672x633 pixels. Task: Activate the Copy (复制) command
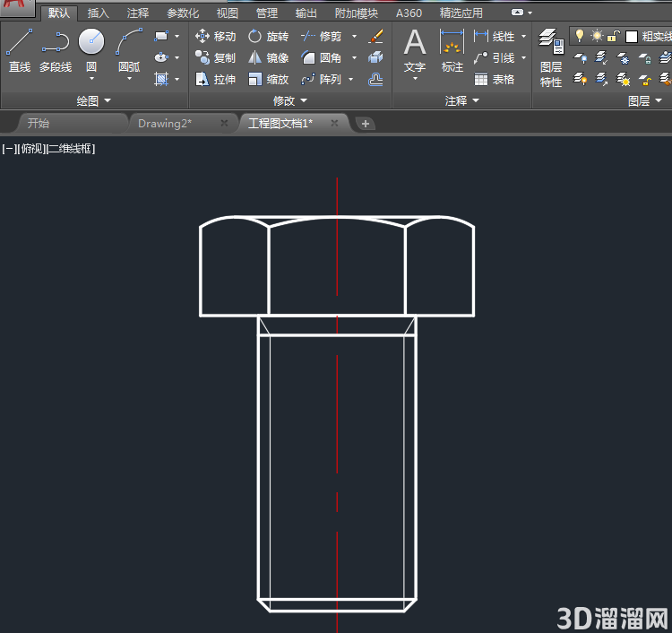[216, 57]
